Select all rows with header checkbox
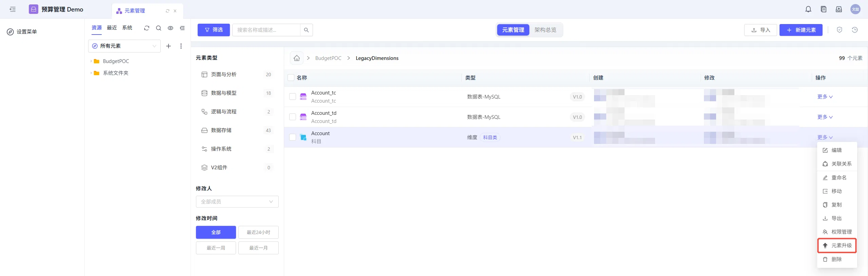The height and width of the screenshot is (276, 868). pos(291,78)
